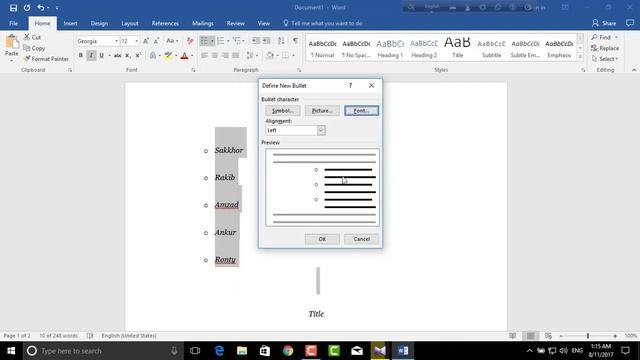This screenshot has width=640, height=360.
Task: Open the font size dropdown
Action: click(x=137, y=41)
